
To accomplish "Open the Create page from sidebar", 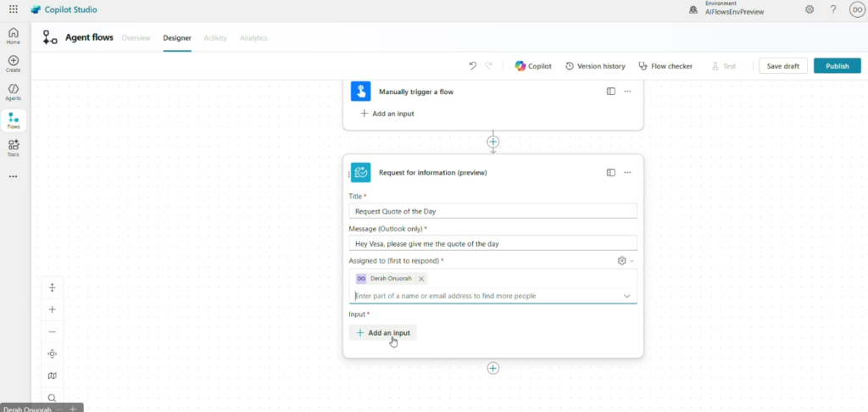I will tap(14, 64).
